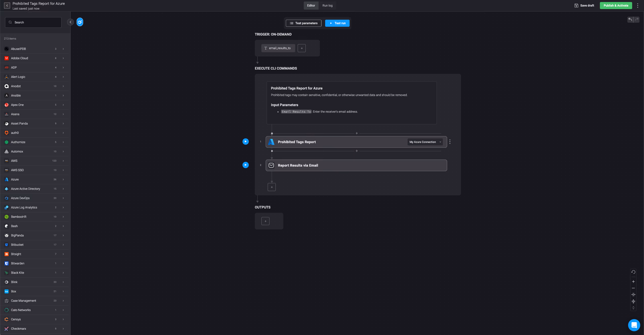The height and width of the screenshot is (335, 644).
Task: Zoom in on the canvas
Action: click(633, 282)
